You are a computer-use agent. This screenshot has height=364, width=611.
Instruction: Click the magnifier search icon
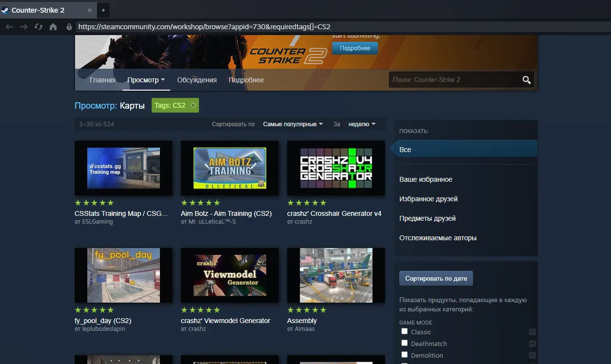click(526, 80)
